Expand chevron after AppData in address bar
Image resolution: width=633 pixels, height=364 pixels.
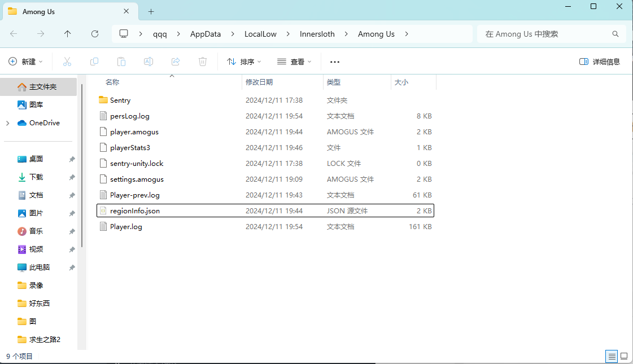pos(233,34)
